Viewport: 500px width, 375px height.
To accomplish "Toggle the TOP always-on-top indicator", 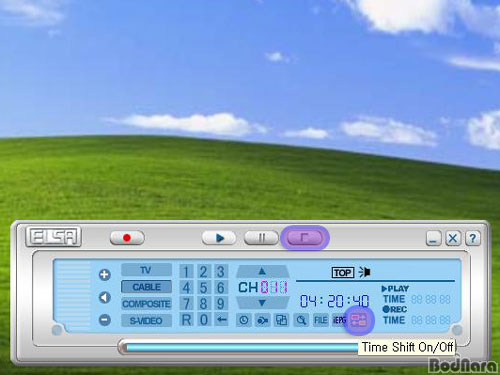I will click(342, 273).
